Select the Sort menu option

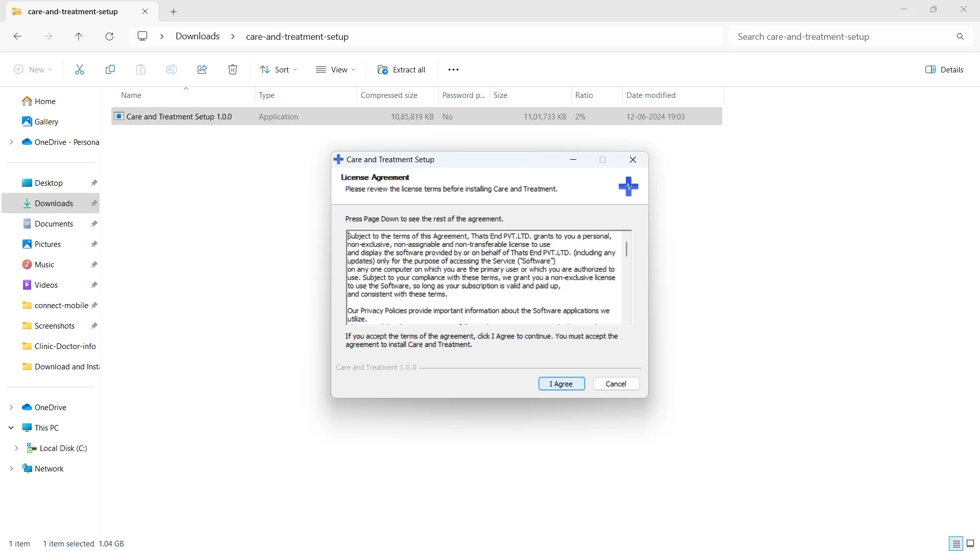click(x=279, y=69)
